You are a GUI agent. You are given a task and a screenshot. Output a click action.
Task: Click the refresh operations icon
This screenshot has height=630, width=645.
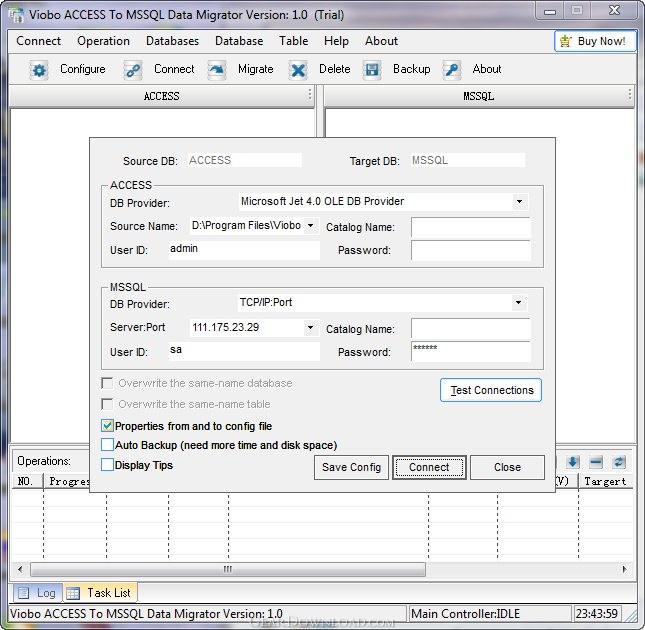[x=619, y=462]
